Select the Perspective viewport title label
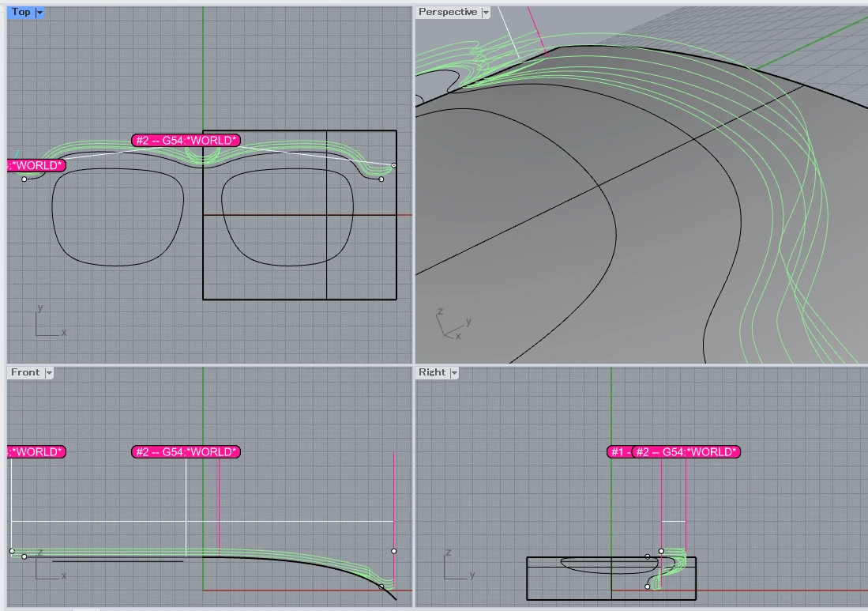The image size is (868, 611). tap(448, 12)
